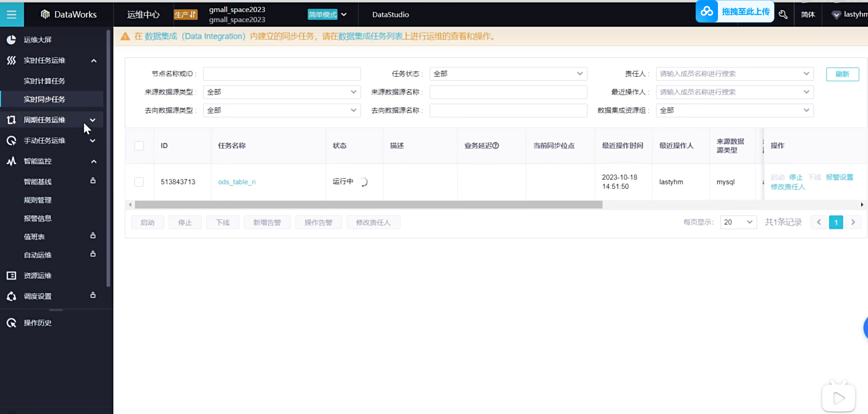
Task: Check the row checkbox for 513843713
Action: pyautogui.click(x=139, y=182)
